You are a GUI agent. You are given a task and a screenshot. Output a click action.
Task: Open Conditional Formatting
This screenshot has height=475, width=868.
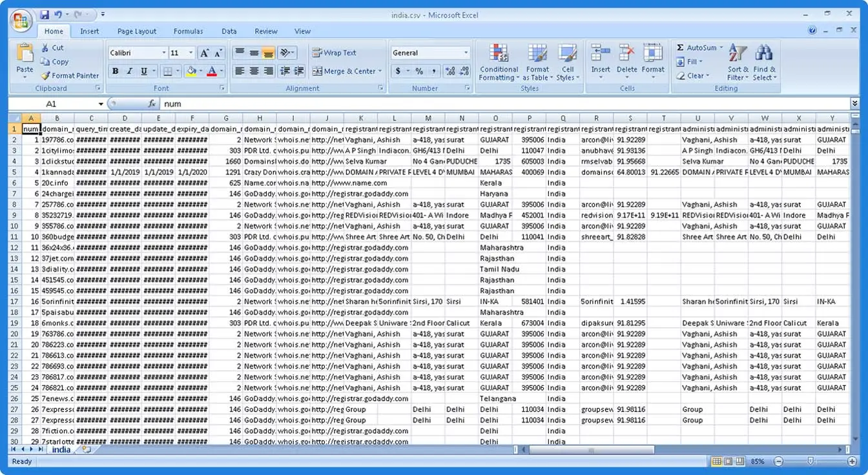click(x=499, y=63)
